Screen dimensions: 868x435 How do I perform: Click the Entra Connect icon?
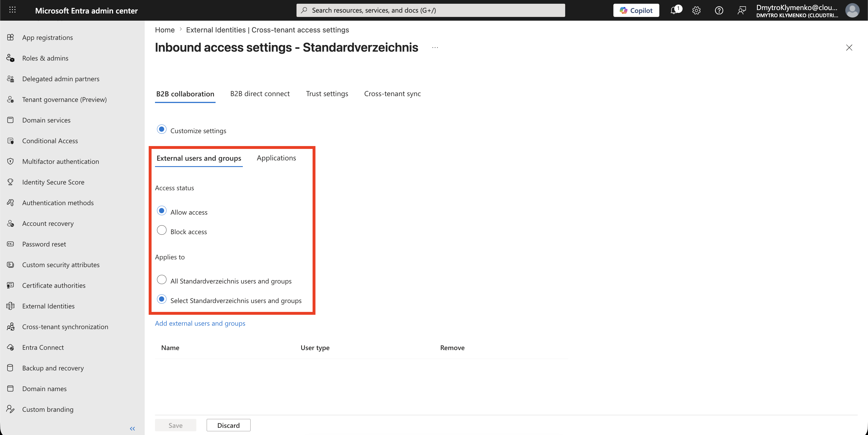tap(10, 347)
